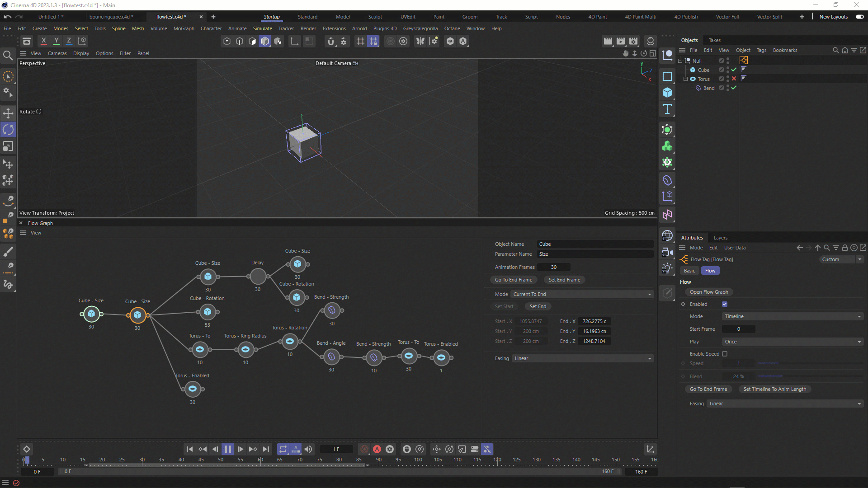
Task: Select the Move tool in left toolbar
Action: pos(8,113)
